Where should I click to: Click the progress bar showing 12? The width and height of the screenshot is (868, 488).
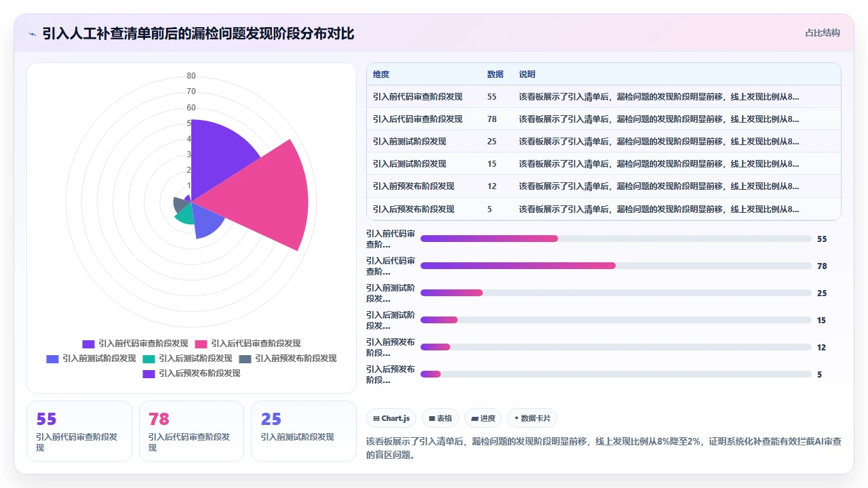click(x=616, y=347)
